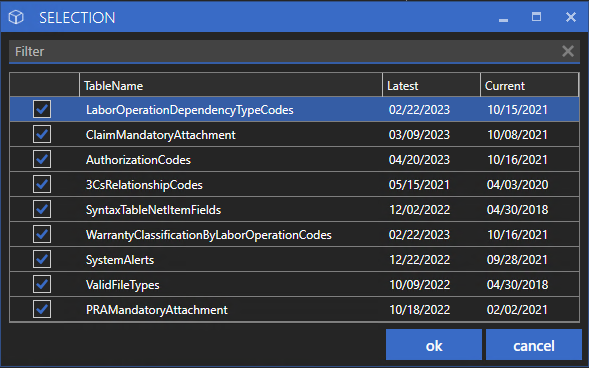Click Latest date 12/22/2022

click(x=420, y=259)
